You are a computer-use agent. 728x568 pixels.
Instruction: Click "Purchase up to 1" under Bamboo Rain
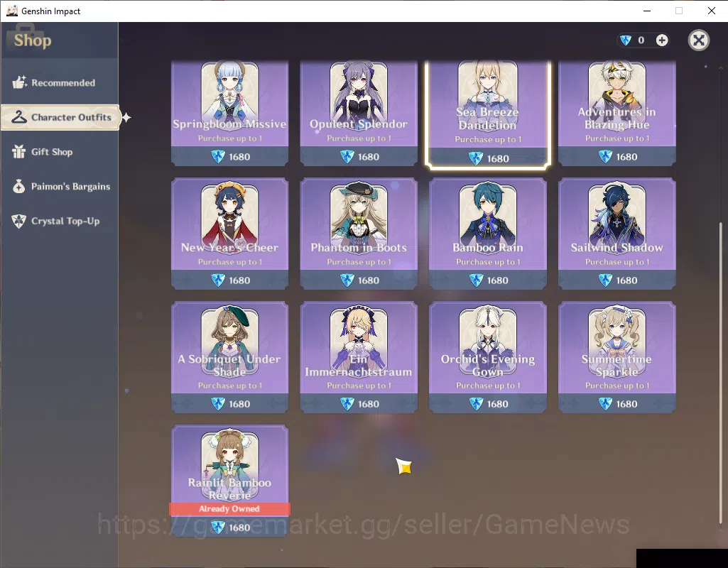[x=488, y=262]
